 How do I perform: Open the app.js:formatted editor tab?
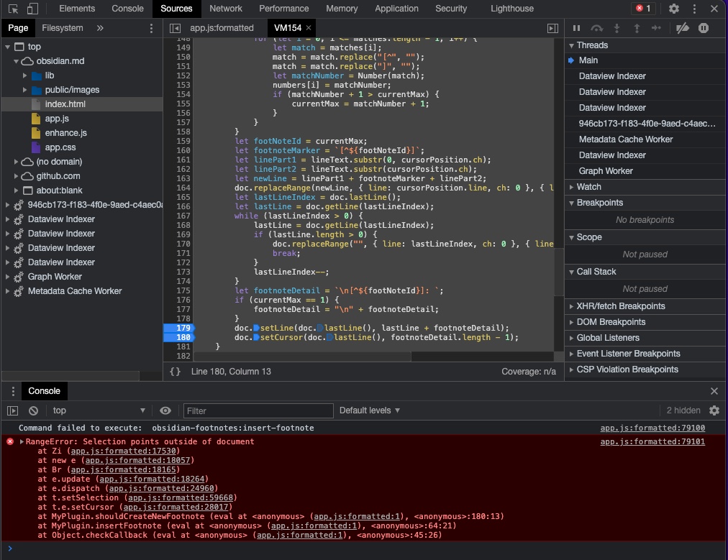pyautogui.click(x=222, y=28)
